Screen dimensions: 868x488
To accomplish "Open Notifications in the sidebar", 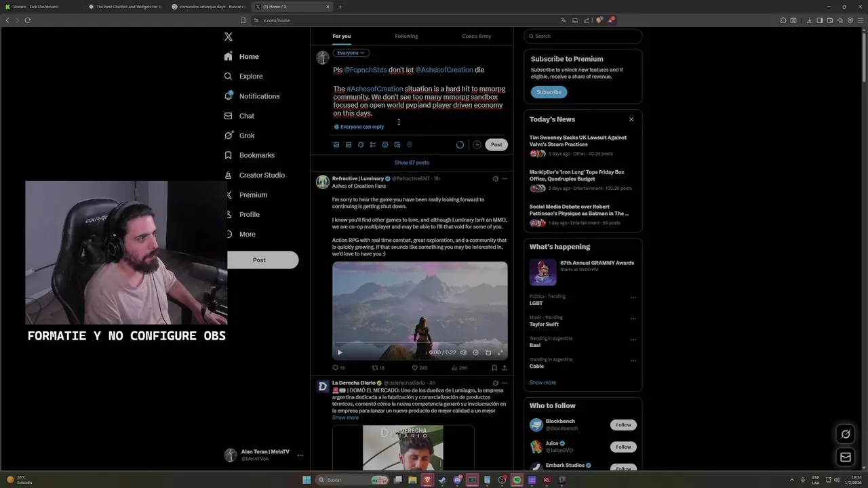I will (252, 96).
